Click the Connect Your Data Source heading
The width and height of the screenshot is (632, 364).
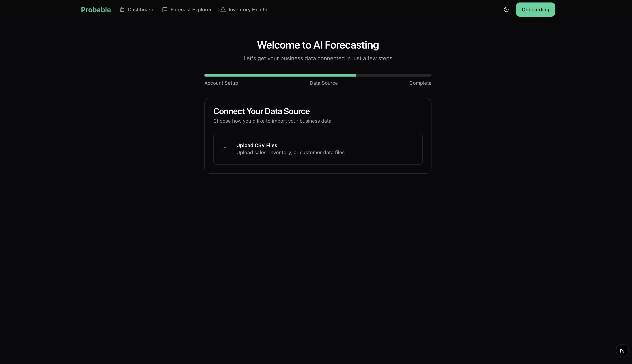pos(261,111)
